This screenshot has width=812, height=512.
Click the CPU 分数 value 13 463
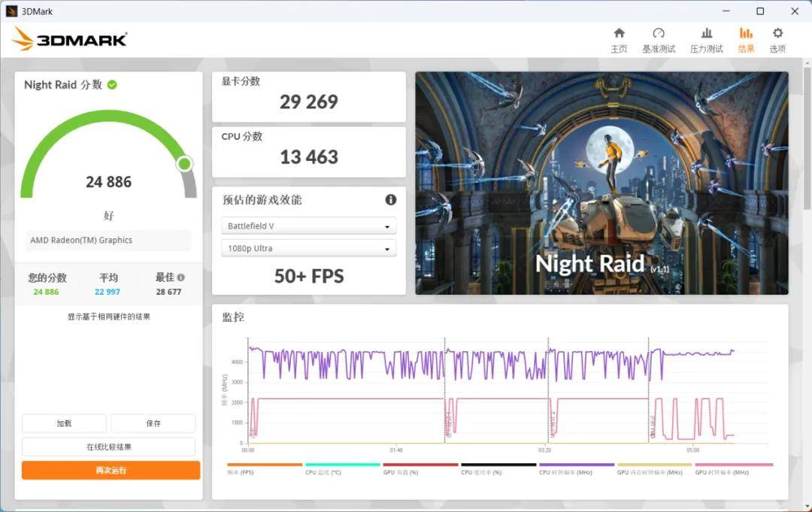[x=309, y=157]
